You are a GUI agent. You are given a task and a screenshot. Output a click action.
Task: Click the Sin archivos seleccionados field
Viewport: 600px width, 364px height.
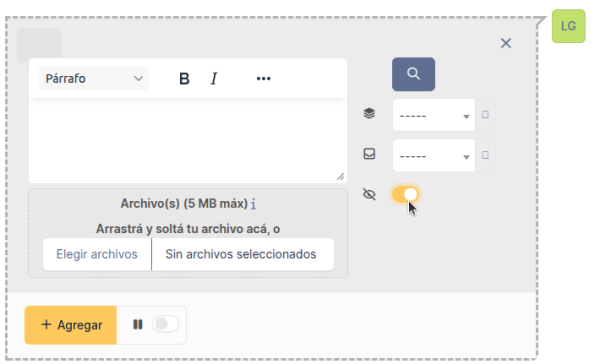click(x=243, y=254)
